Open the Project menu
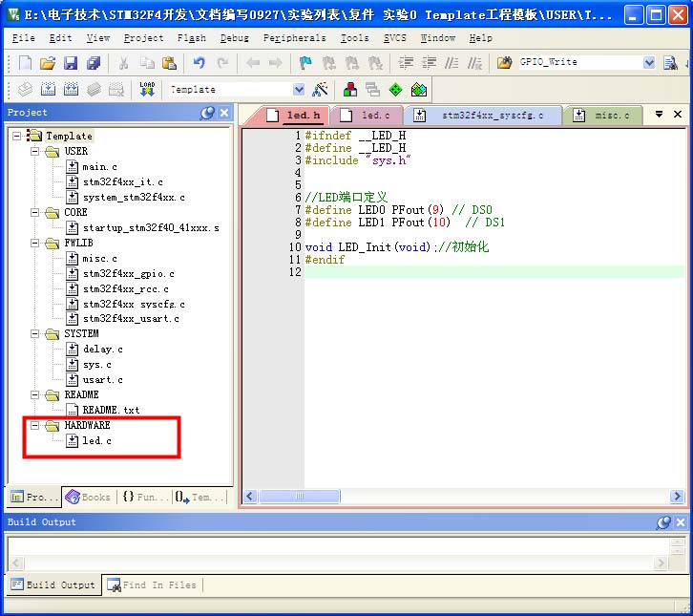The width and height of the screenshot is (693, 616). (143, 38)
